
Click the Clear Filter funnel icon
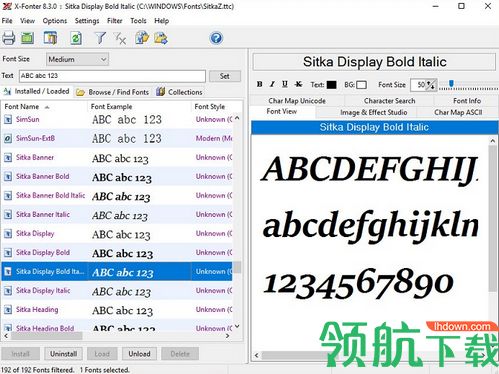pyautogui.click(x=120, y=38)
